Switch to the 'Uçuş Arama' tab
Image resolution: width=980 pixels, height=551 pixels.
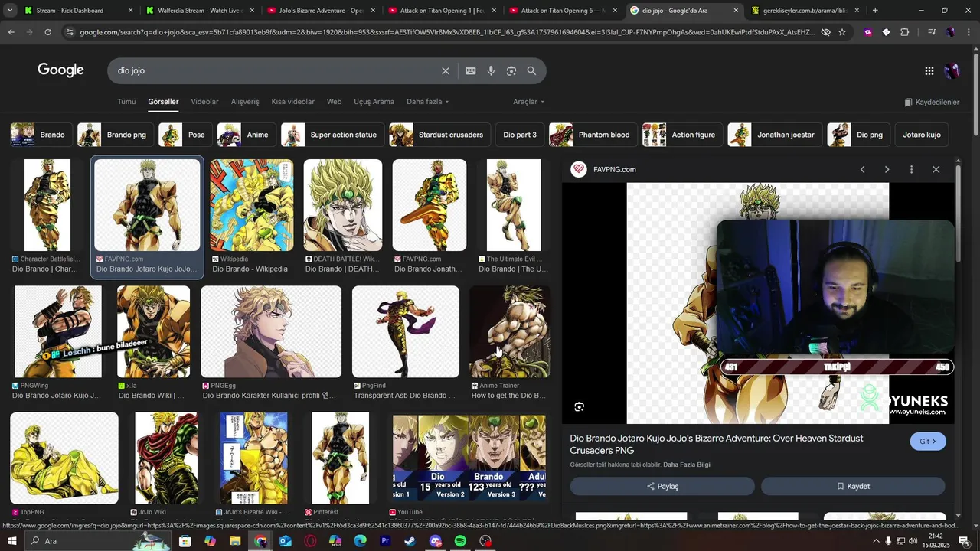pos(374,102)
